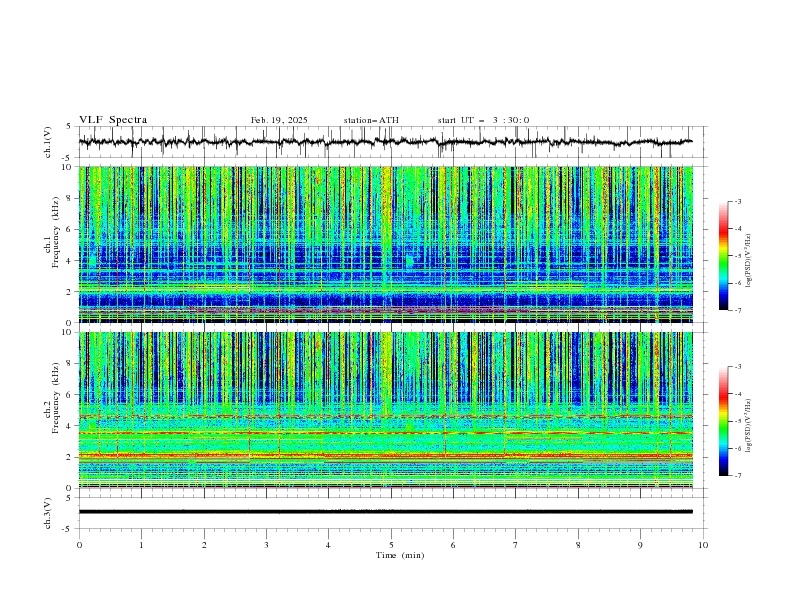The width and height of the screenshot is (792, 612).
Task: Click the ch.3 voltage waveform trace panel
Action: pyautogui.click(x=392, y=513)
